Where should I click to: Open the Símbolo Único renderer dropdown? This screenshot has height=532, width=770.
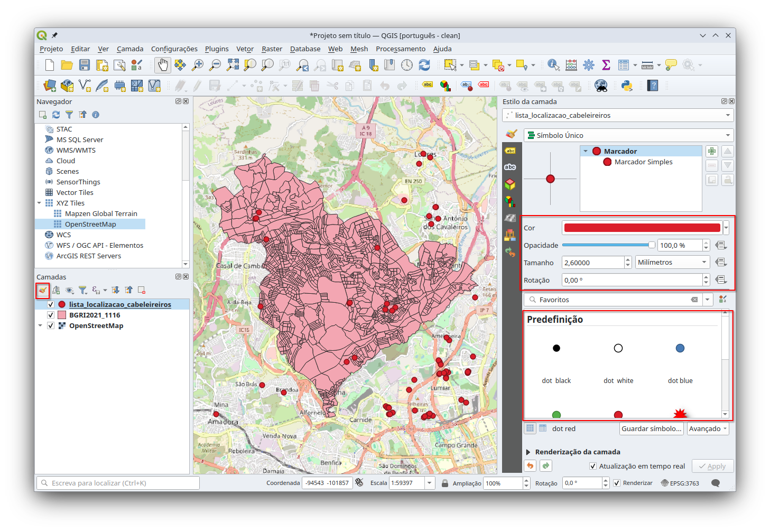click(x=629, y=135)
